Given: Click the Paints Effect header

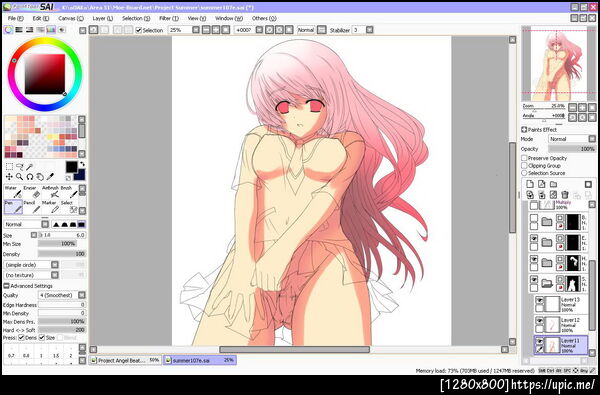Looking at the screenshot, I should 539,130.
